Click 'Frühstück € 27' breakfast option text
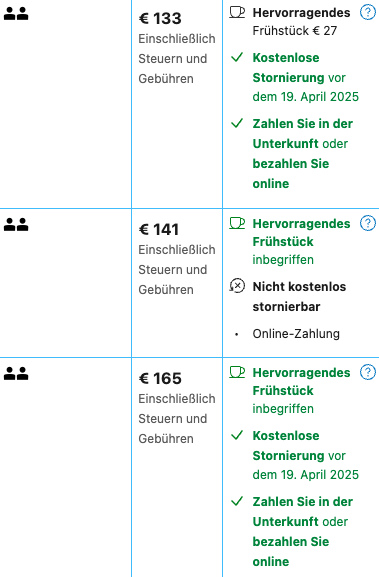 click(x=295, y=31)
